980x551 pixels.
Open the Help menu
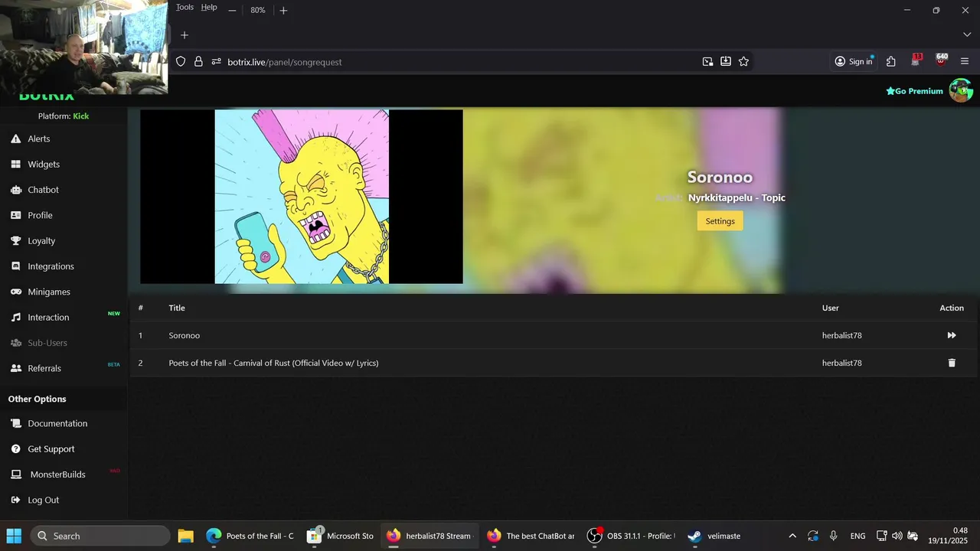click(209, 7)
